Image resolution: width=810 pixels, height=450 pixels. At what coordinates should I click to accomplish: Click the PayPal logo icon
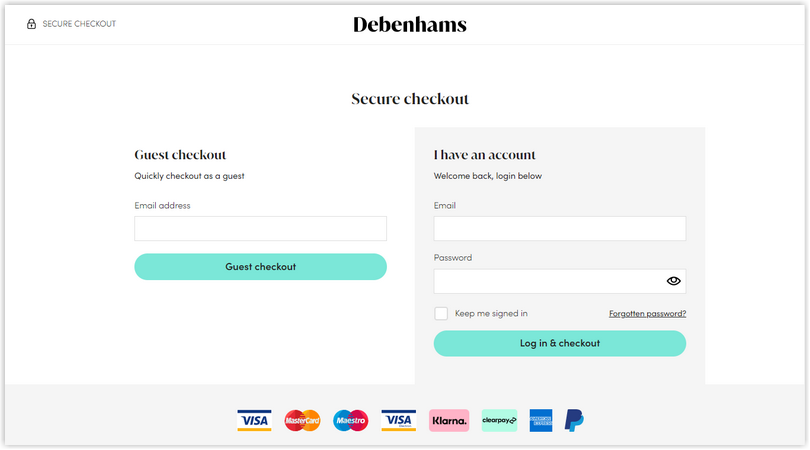point(574,421)
